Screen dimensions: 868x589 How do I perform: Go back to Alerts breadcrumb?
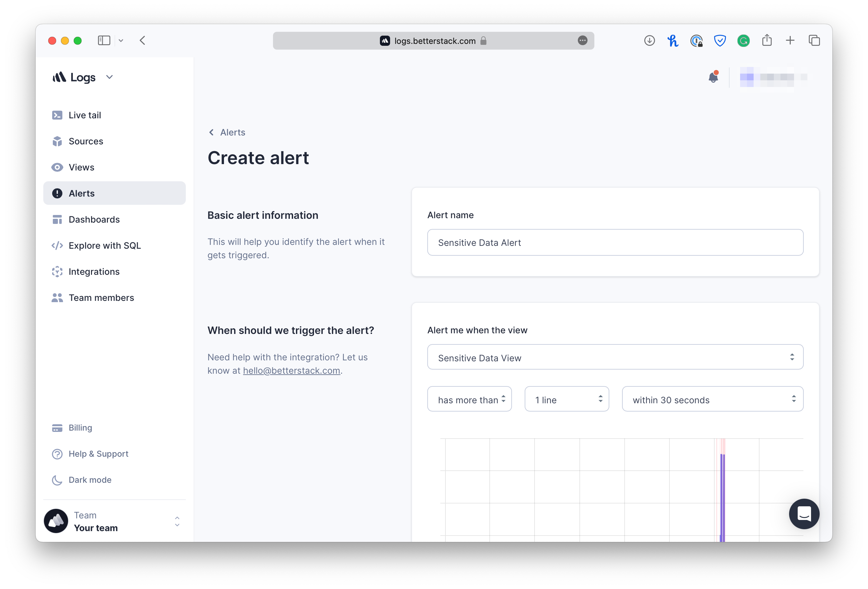point(227,132)
